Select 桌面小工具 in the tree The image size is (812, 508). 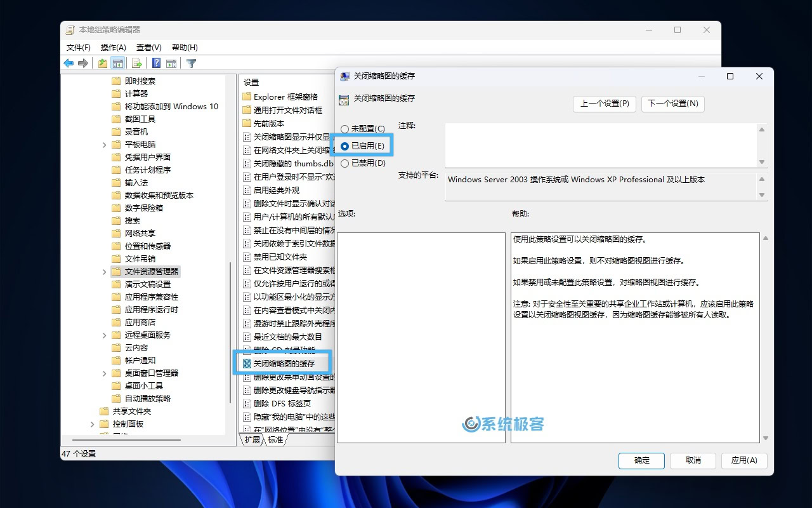(144, 385)
